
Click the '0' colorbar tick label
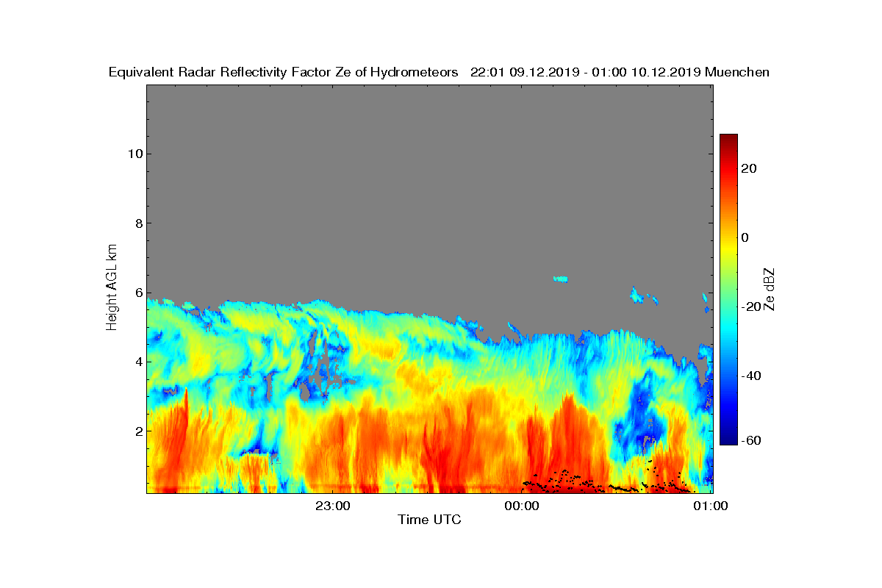coord(745,237)
